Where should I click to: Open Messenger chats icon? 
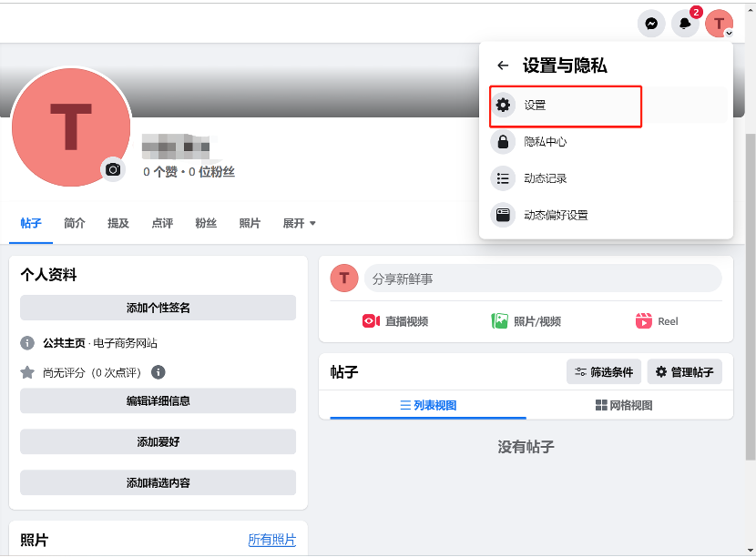pyautogui.click(x=650, y=23)
